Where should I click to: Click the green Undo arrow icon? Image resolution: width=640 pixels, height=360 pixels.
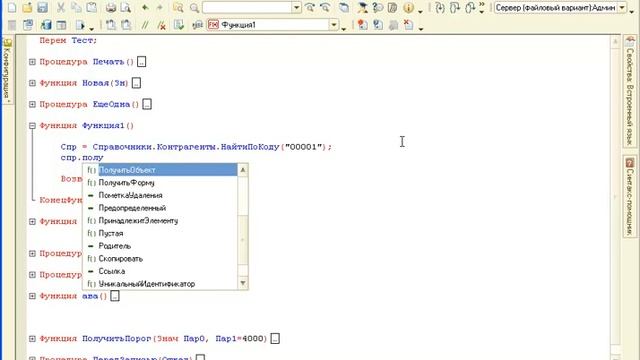(x=145, y=7)
